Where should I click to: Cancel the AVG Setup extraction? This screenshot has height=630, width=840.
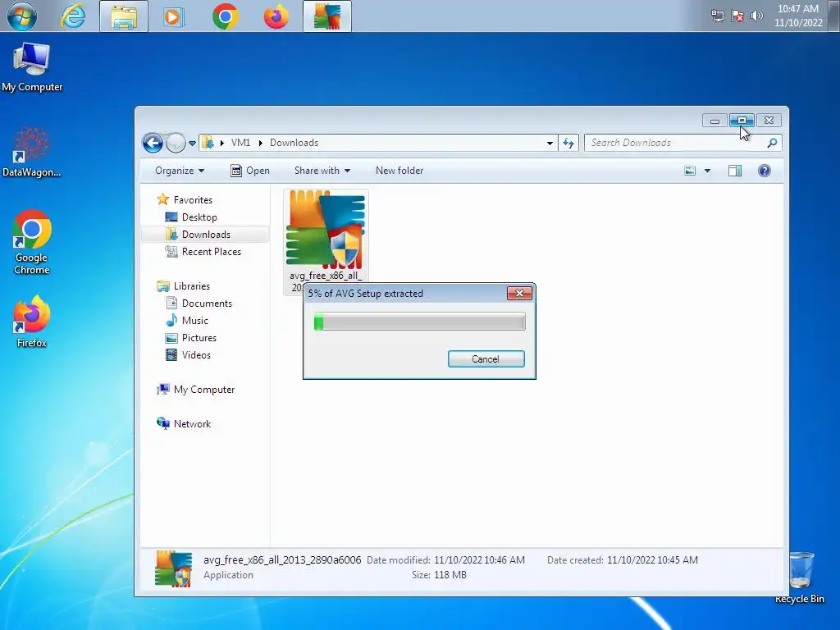[x=486, y=359]
